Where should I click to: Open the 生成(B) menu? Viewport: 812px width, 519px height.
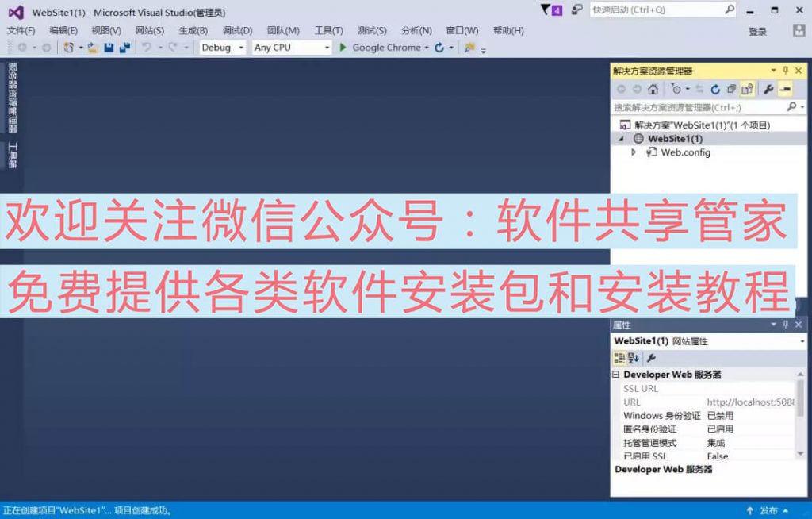[x=193, y=31]
